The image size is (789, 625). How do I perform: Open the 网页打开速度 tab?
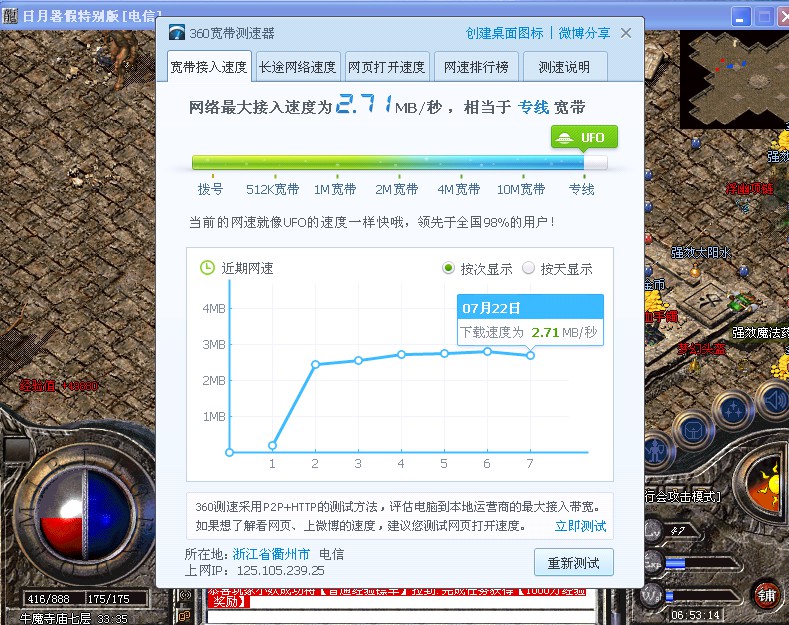tap(386, 67)
